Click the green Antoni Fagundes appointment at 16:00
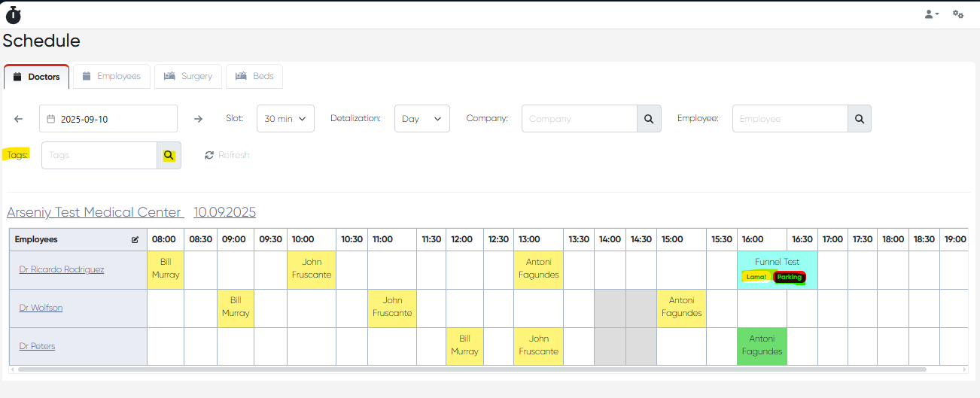This screenshot has height=398, width=980. pyautogui.click(x=762, y=346)
